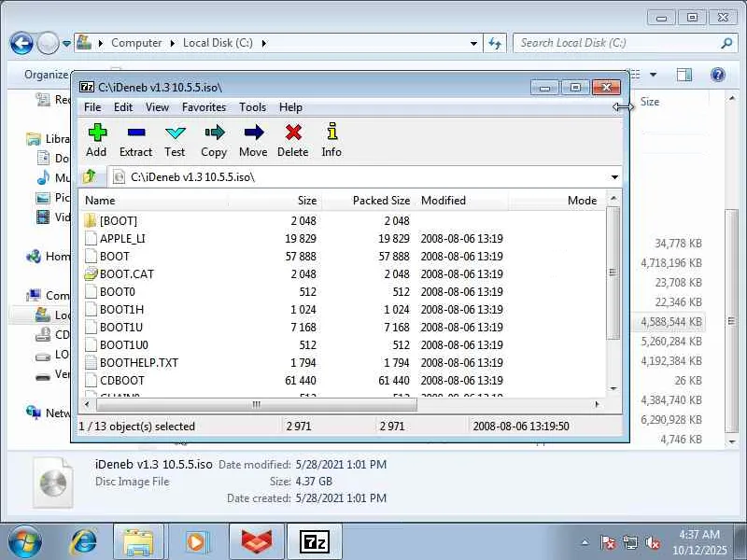Click the scroll down arrow in 7-Zip list
This screenshot has height=560, width=747.
(x=613, y=389)
